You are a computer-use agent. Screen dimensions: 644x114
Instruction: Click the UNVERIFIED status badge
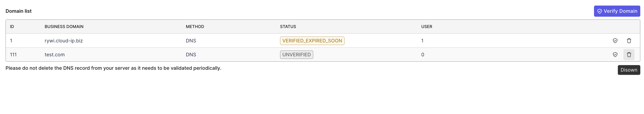pos(297,55)
